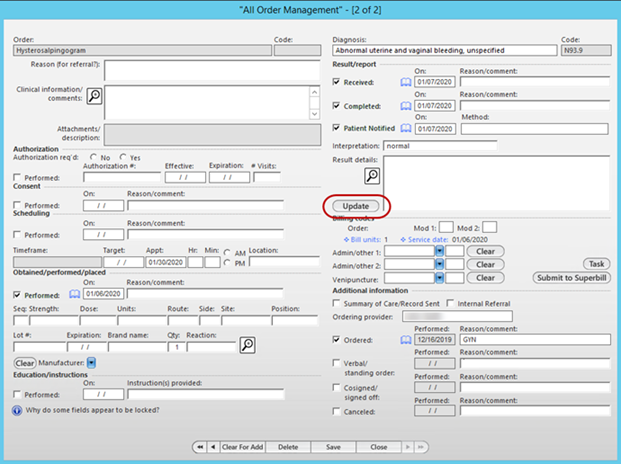
Task: Check the Summary of Care/Record Sent box
Action: tap(337, 303)
